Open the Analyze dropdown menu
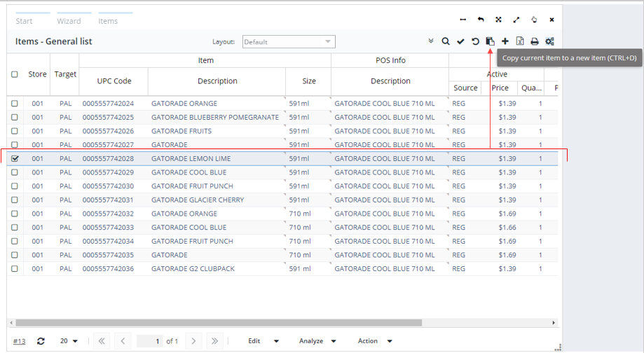 (x=317, y=341)
